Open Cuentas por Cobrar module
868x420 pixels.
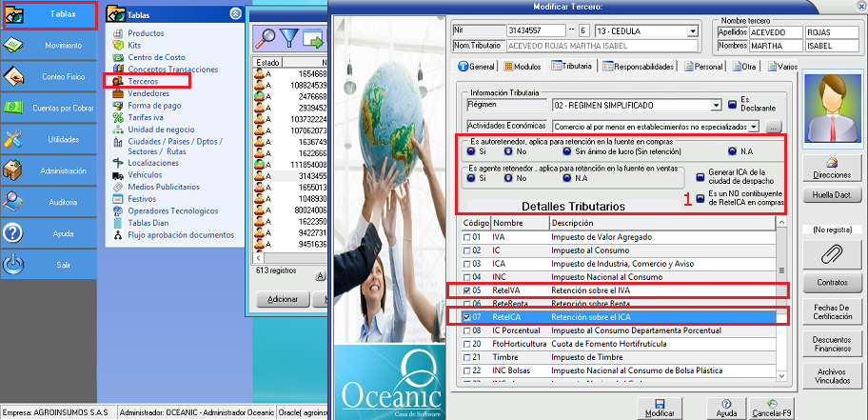(x=49, y=108)
